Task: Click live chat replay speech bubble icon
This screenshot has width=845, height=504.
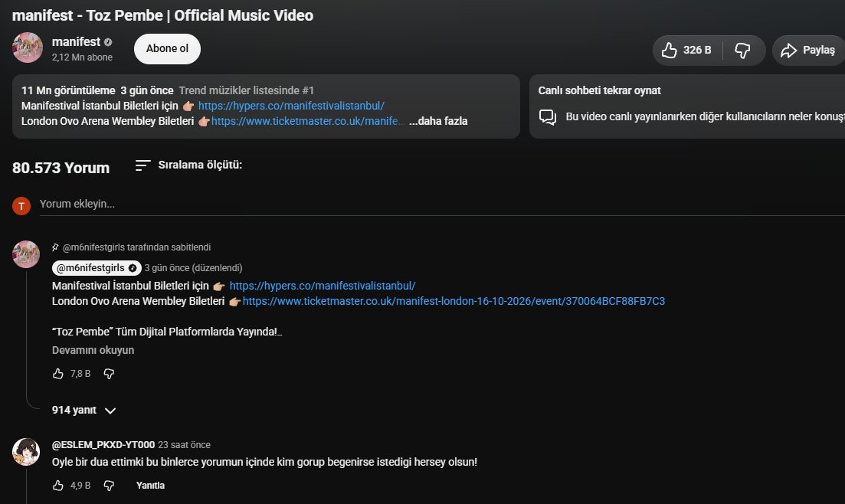Action: tap(548, 117)
